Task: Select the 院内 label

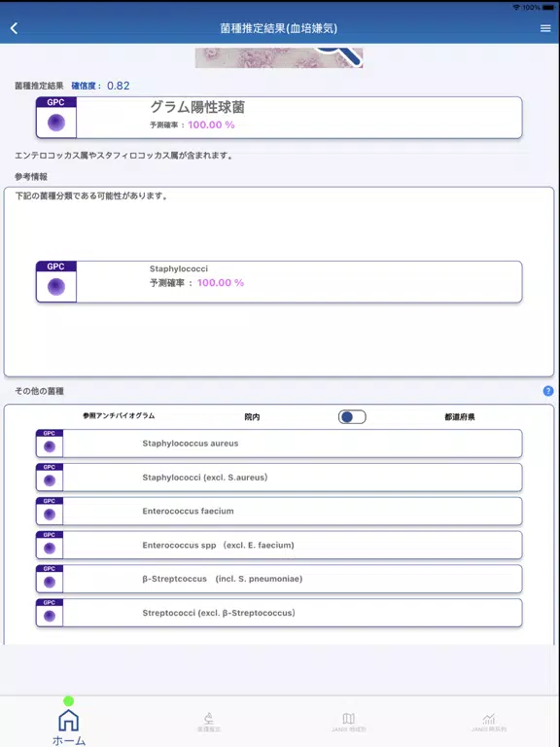Action: coord(252,417)
